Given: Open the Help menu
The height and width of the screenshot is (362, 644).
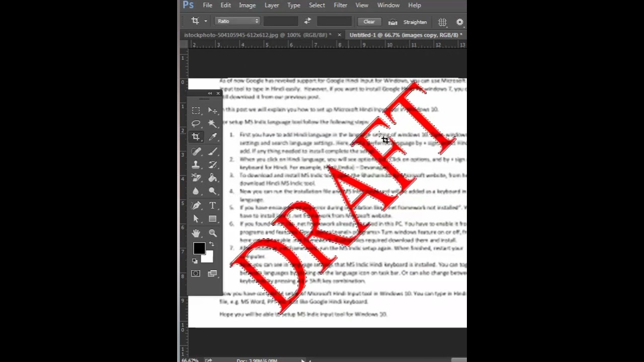Looking at the screenshot, I should pos(415,5).
